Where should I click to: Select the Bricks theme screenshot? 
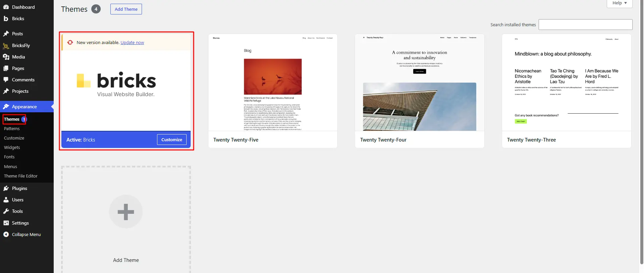(126, 90)
